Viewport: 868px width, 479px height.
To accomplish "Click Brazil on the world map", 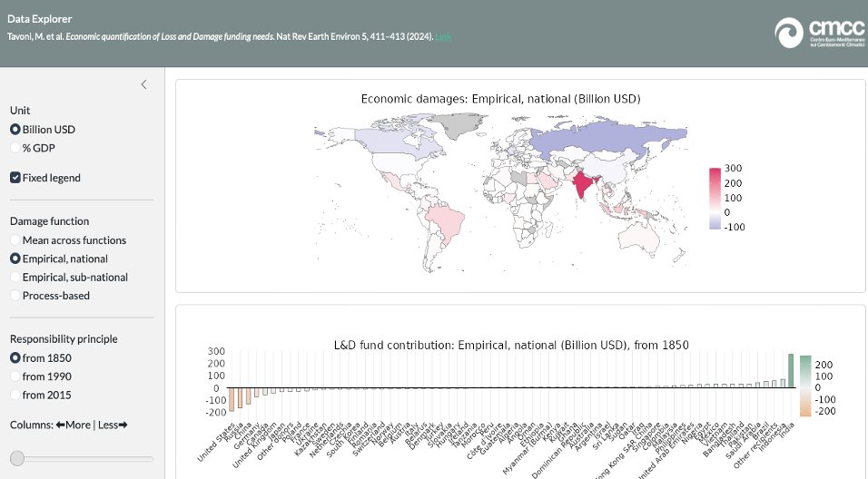I will coord(446,221).
